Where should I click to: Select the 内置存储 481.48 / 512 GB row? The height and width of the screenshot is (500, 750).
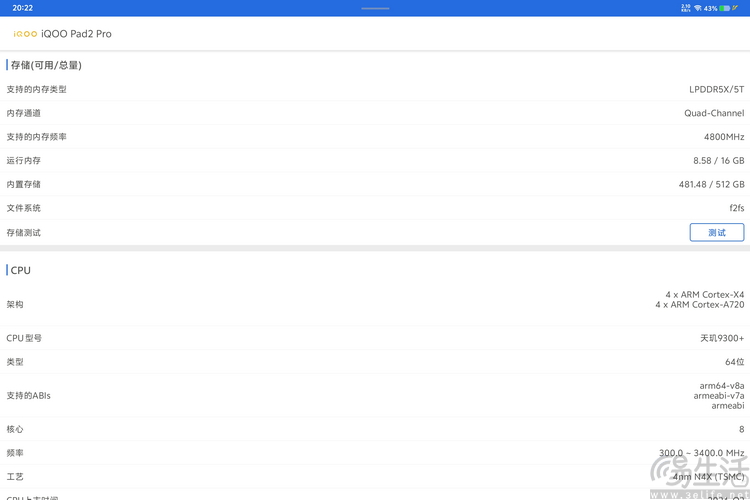(375, 184)
